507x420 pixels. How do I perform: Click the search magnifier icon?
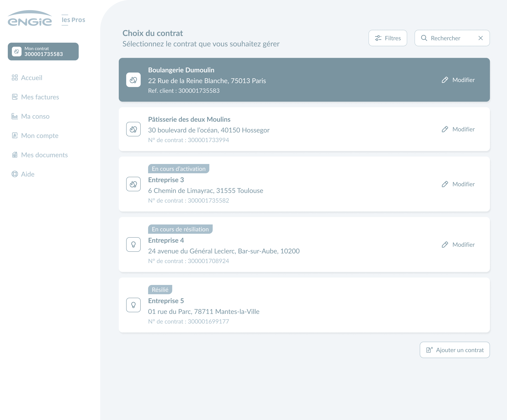point(424,38)
